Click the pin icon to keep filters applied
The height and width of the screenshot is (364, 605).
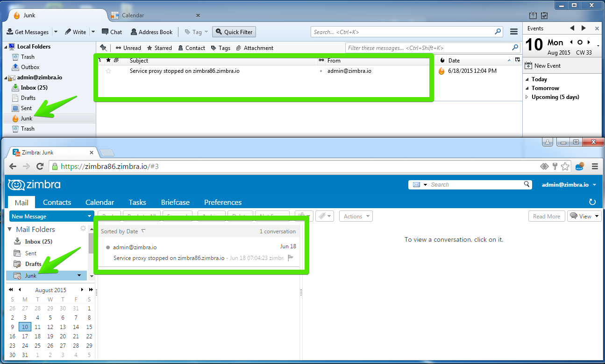(103, 48)
